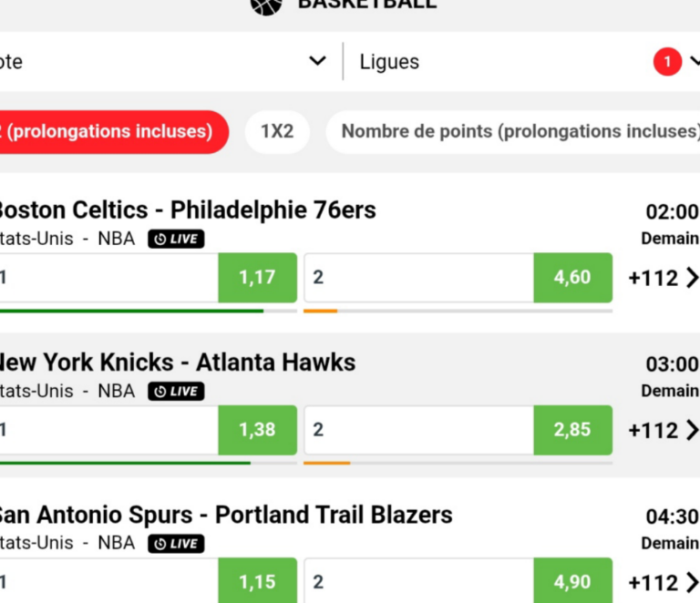Open more bets arrow for Spurs match
Viewport: 700px width, 603px height.
pos(692,582)
